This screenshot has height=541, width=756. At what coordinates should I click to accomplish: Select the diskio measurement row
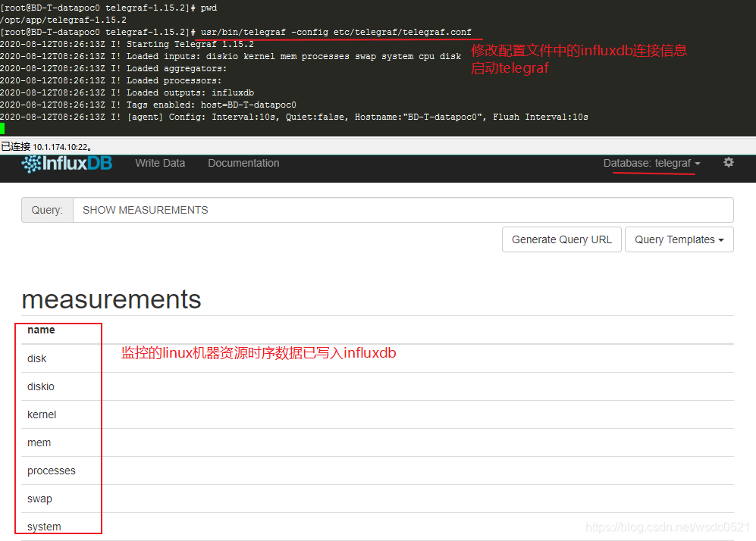click(378, 386)
